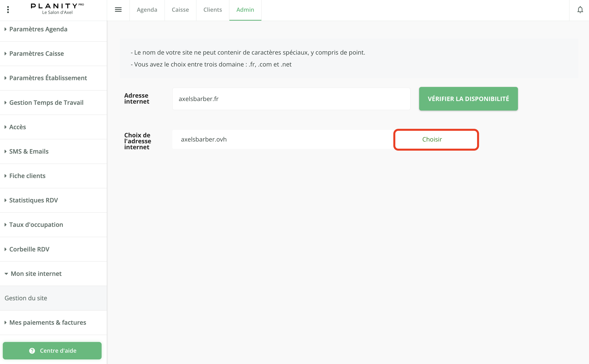Click the notification bell icon
The width and height of the screenshot is (589, 364).
pos(580,10)
